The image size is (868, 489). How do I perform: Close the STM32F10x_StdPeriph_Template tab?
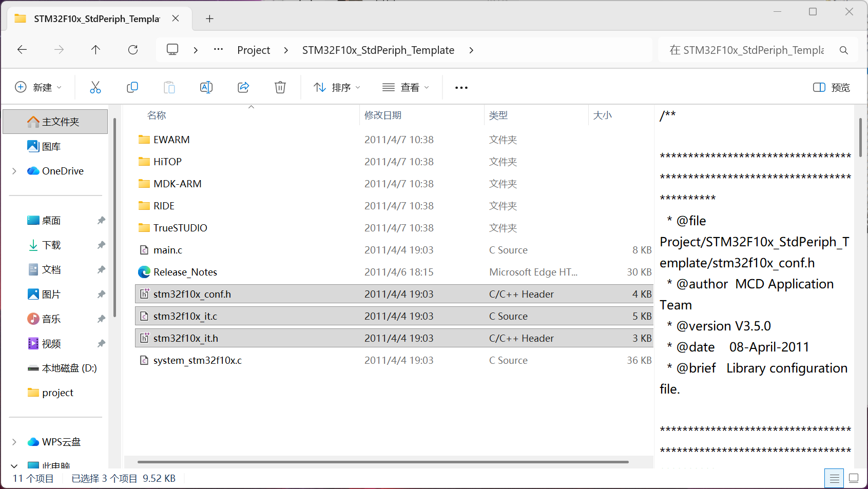(x=176, y=18)
